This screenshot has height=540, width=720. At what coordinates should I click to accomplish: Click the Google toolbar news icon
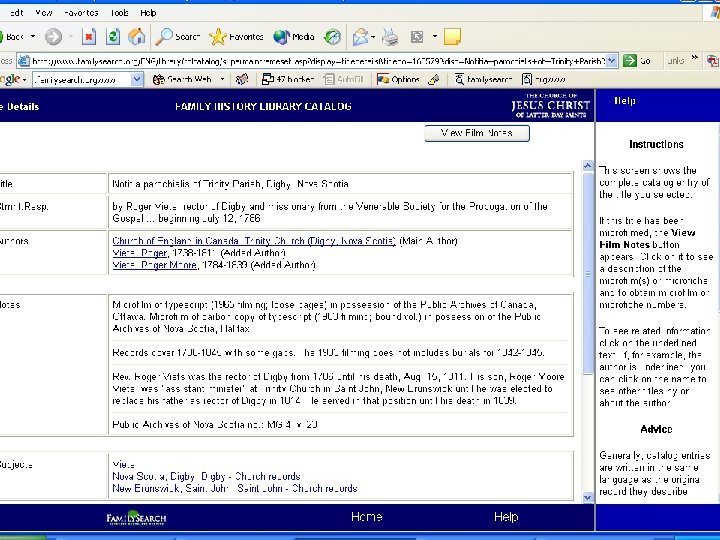pyautogui.click(x=242, y=79)
